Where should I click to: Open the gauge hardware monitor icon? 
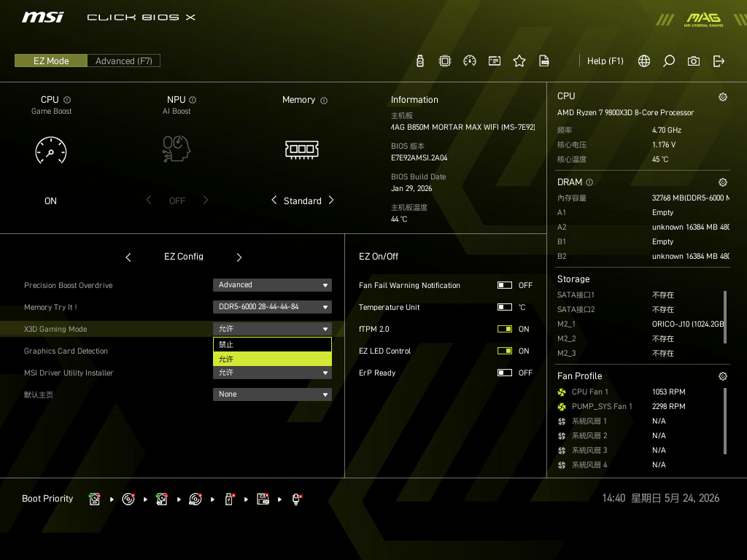470,61
